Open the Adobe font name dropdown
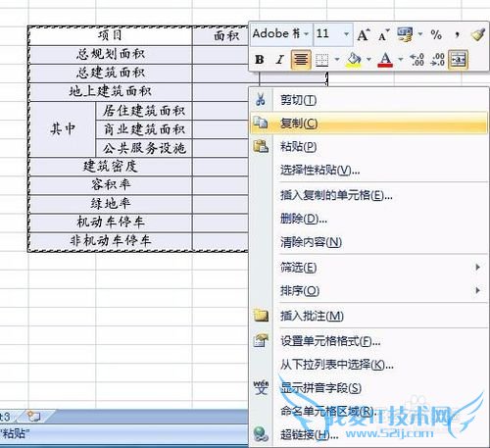 (307, 34)
